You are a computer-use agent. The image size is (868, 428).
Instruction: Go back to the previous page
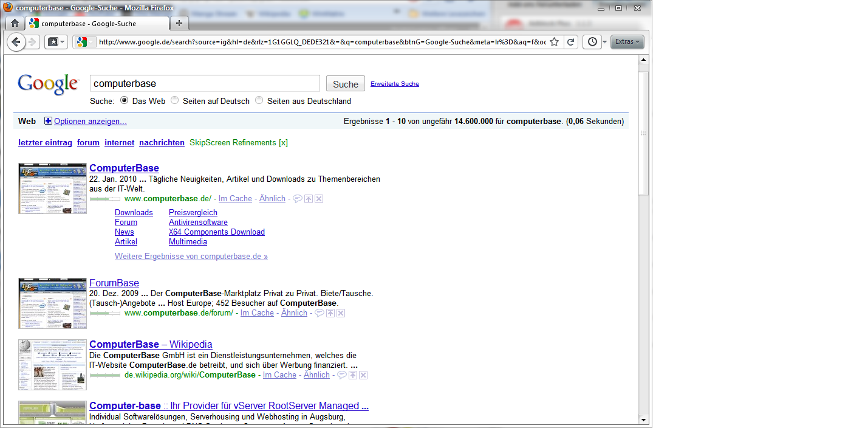pos(16,42)
